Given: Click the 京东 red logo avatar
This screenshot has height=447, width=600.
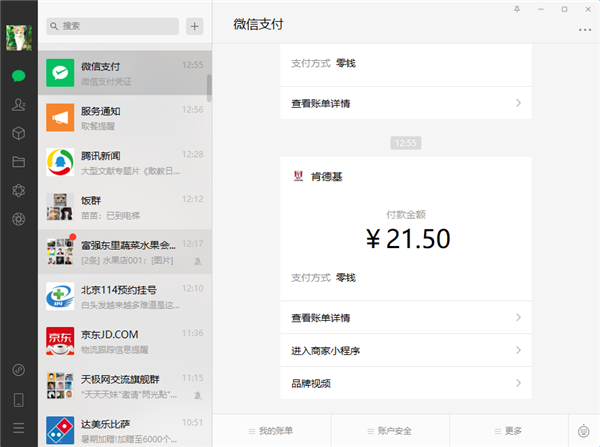Looking at the screenshot, I should point(60,341).
